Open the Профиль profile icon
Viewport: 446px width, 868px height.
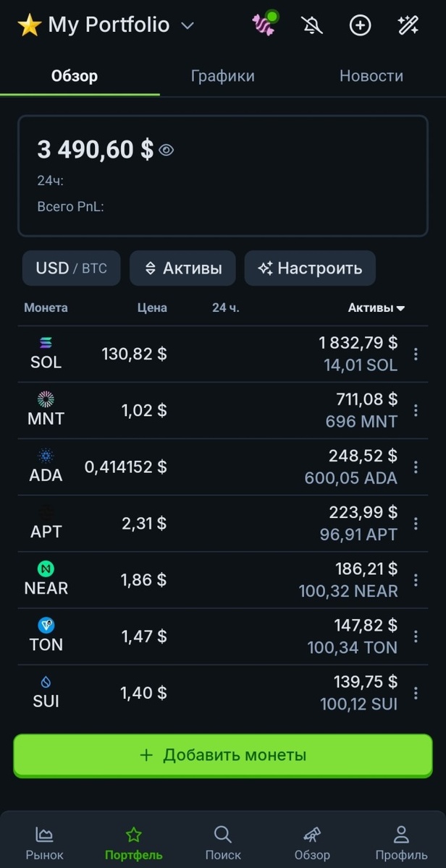(401, 834)
